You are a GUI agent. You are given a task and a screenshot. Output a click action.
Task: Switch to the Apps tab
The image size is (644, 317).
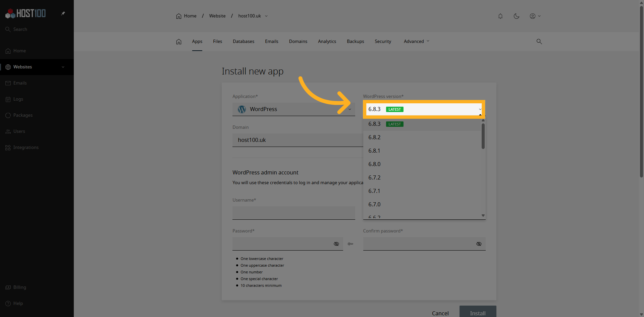(x=197, y=41)
